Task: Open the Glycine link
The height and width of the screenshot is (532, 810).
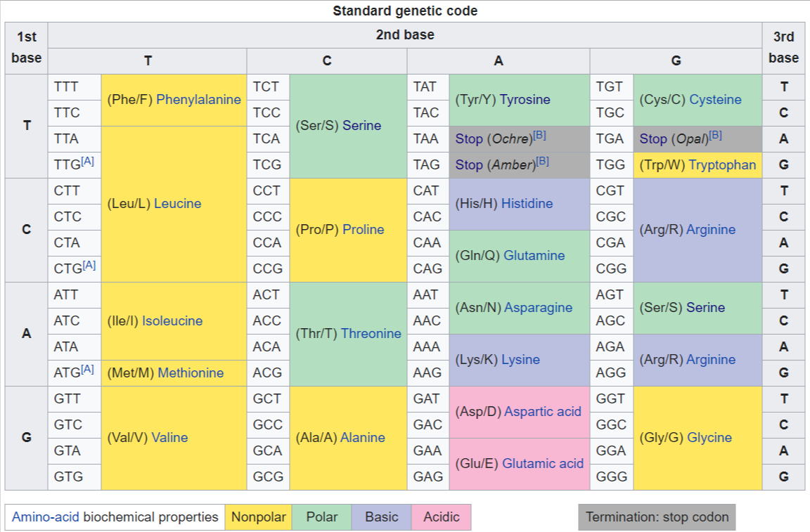Action: point(709,438)
